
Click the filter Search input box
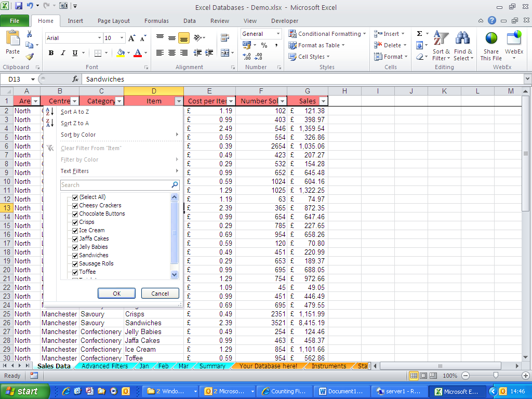115,185
